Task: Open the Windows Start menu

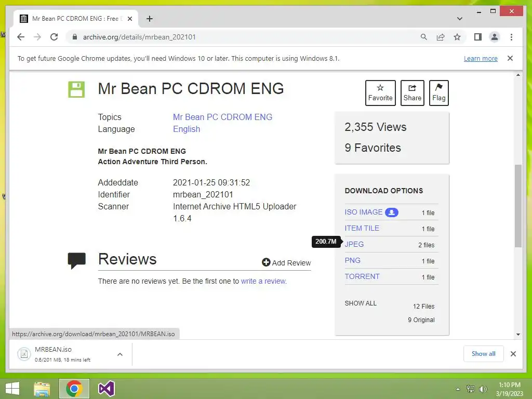Action: point(12,389)
